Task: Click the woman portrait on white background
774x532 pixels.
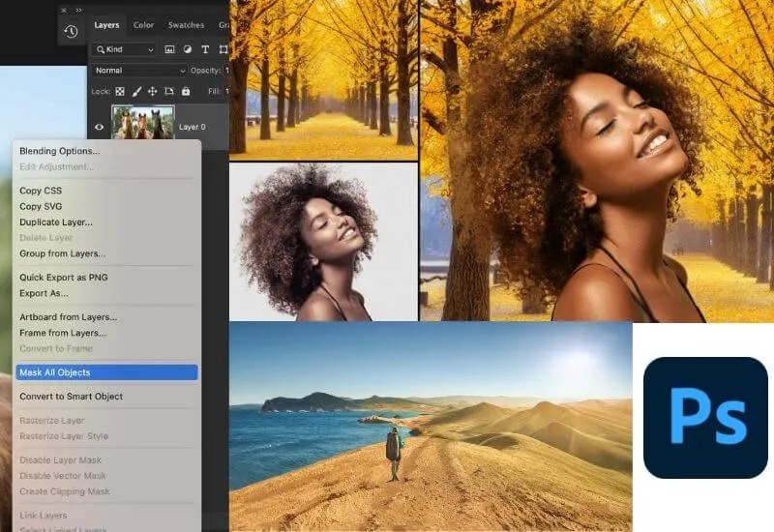Action: pyautogui.click(x=324, y=242)
